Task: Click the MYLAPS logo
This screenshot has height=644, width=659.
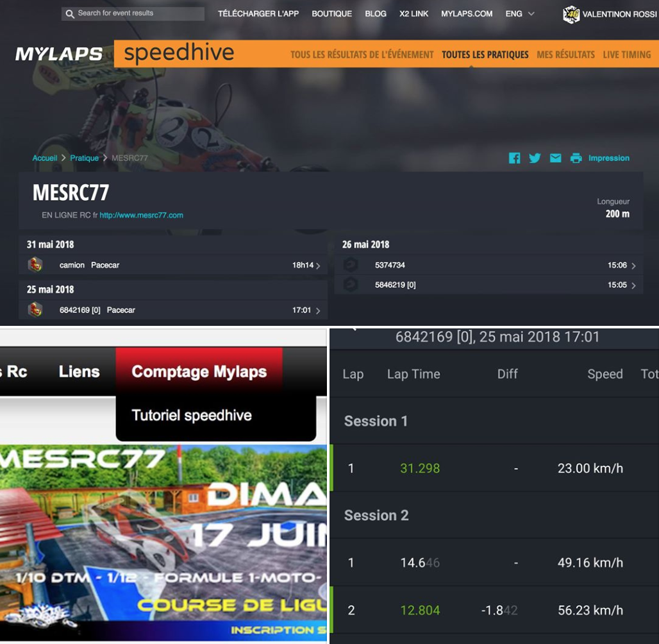Action: coord(59,54)
